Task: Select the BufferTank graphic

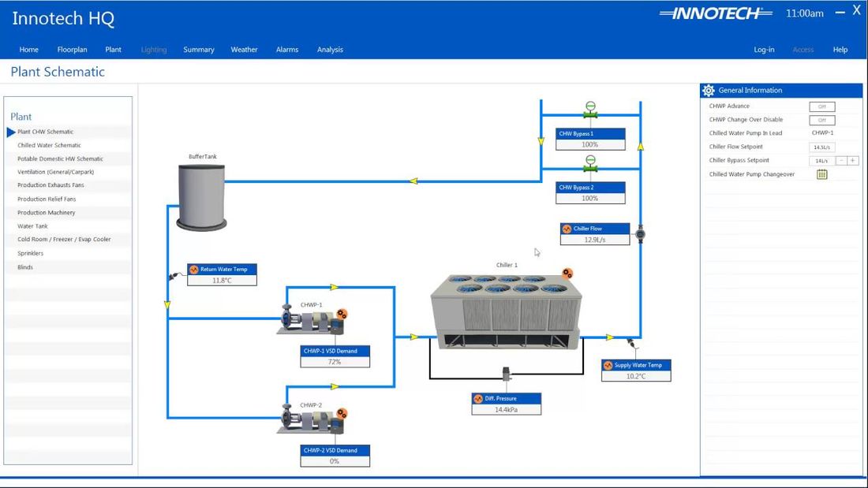Action: (201, 197)
